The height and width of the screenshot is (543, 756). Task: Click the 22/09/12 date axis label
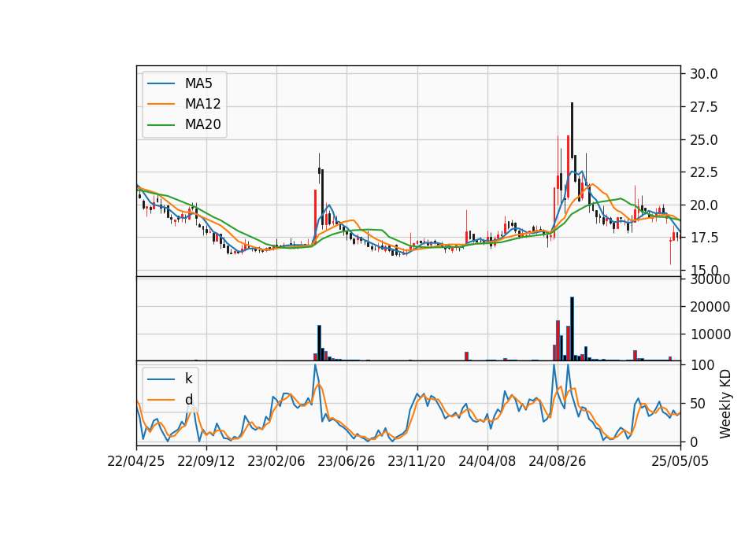[206, 461]
